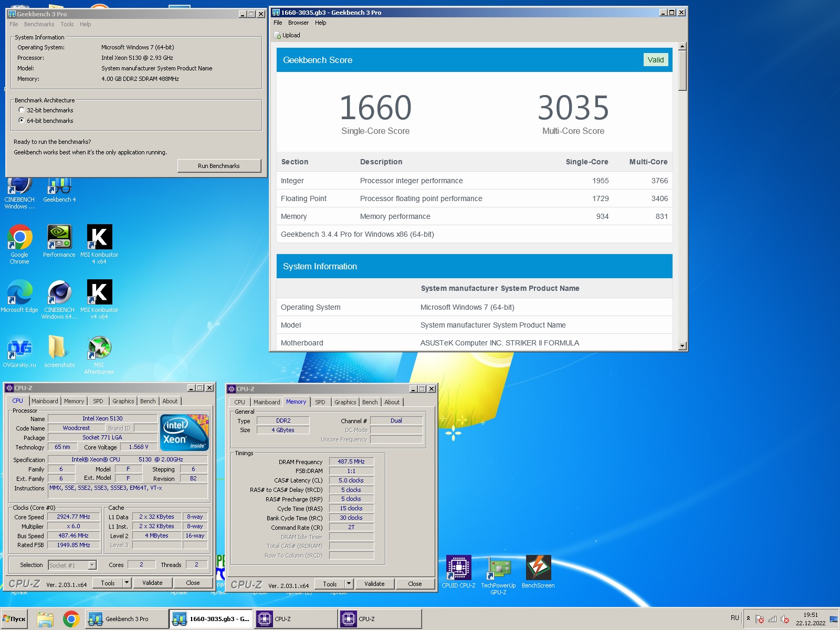The image size is (840, 630).
Task: Open Windows Explorer from taskbar
Action: (x=45, y=619)
